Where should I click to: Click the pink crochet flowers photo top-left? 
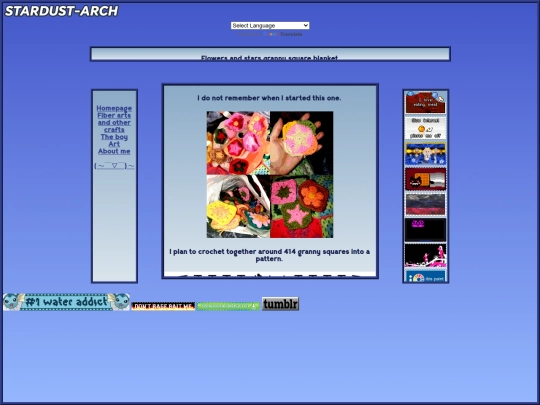[x=238, y=143]
